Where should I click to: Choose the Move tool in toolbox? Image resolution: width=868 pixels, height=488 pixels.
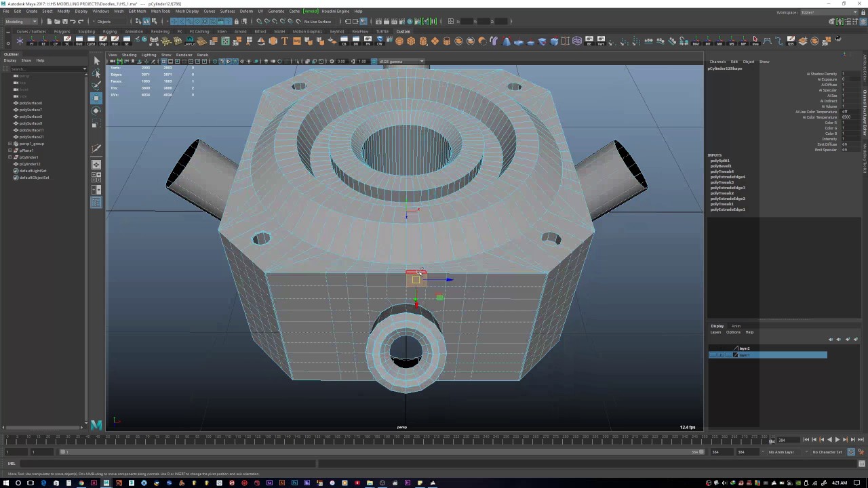[x=96, y=98]
